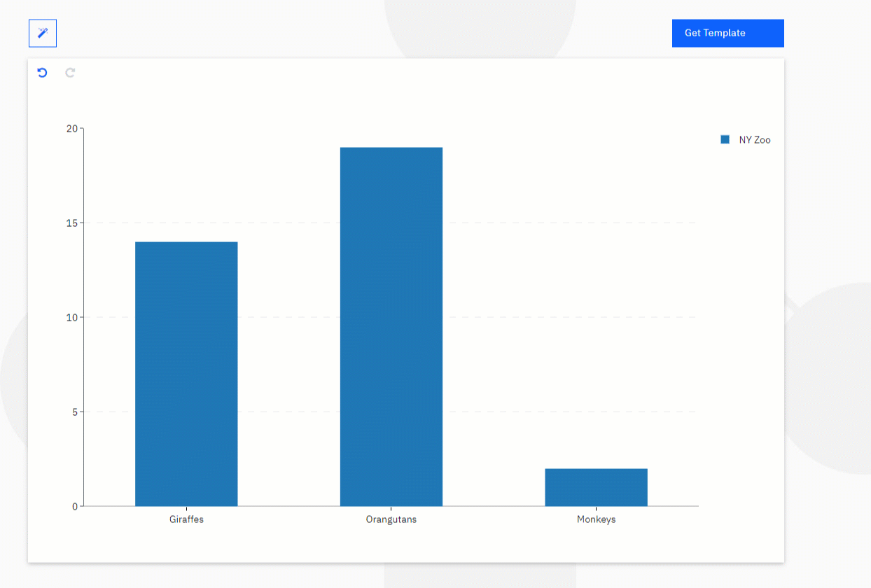Click the dashed gridline at value 5

tap(490, 412)
